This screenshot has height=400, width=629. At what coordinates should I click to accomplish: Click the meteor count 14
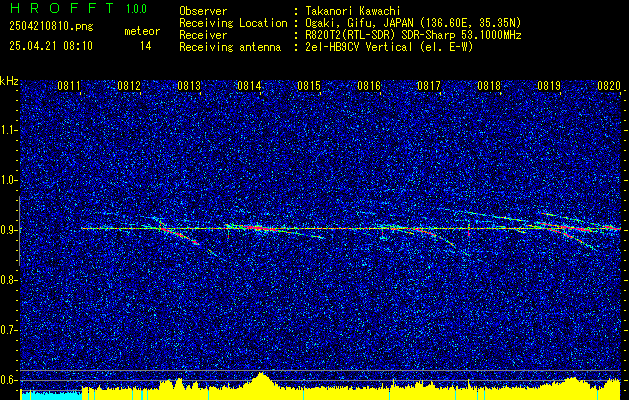point(146,46)
